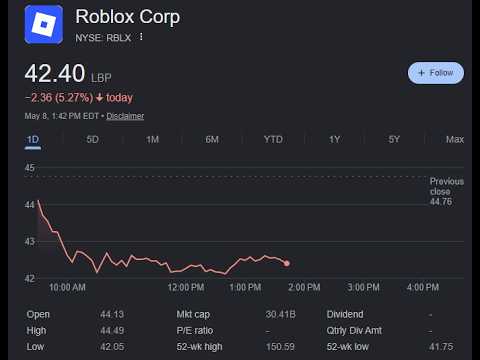
Task: Click the Mkt cap value 30.41B
Action: click(281, 314)
